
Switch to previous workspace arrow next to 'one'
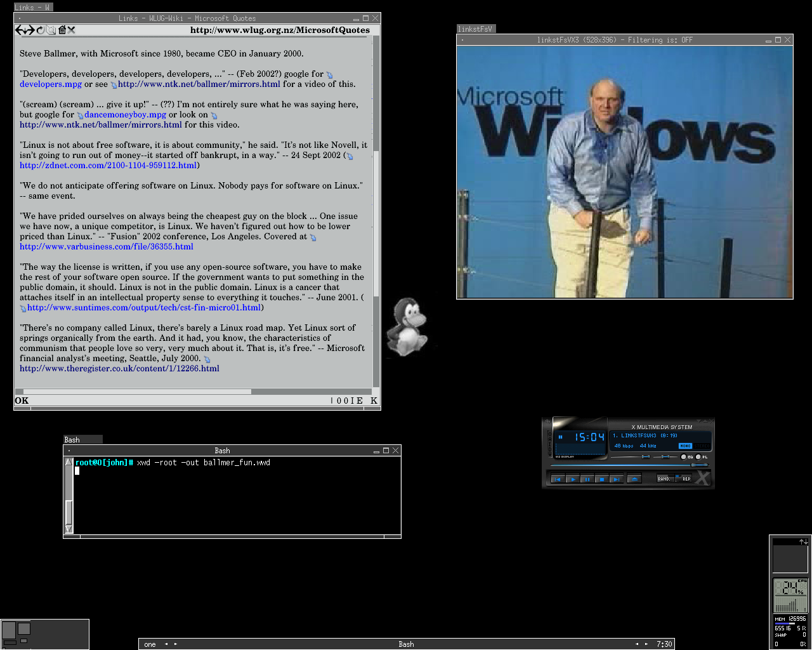click(x=166, y=644)
